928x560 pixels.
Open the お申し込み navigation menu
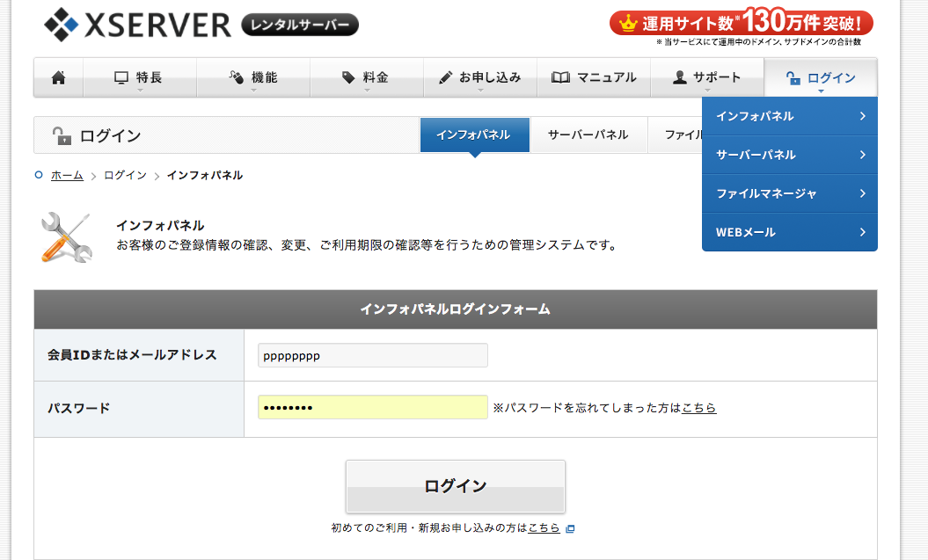point(480,77)
